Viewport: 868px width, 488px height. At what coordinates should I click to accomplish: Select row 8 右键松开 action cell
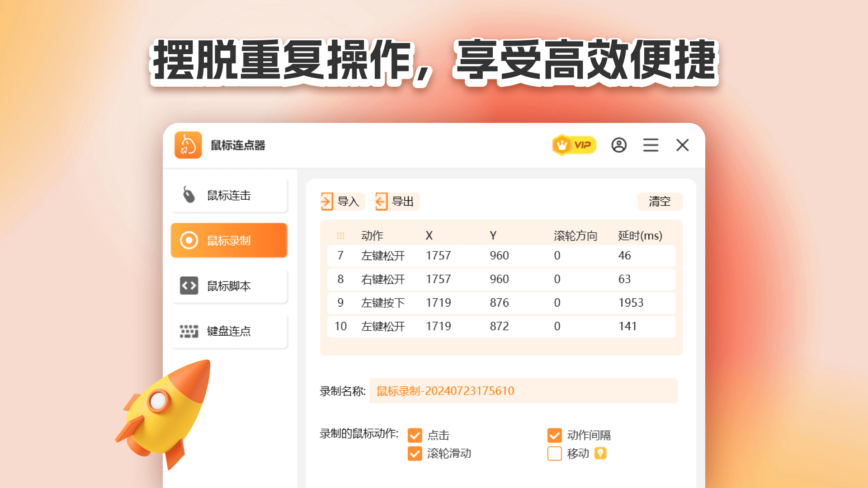(383, 279)
